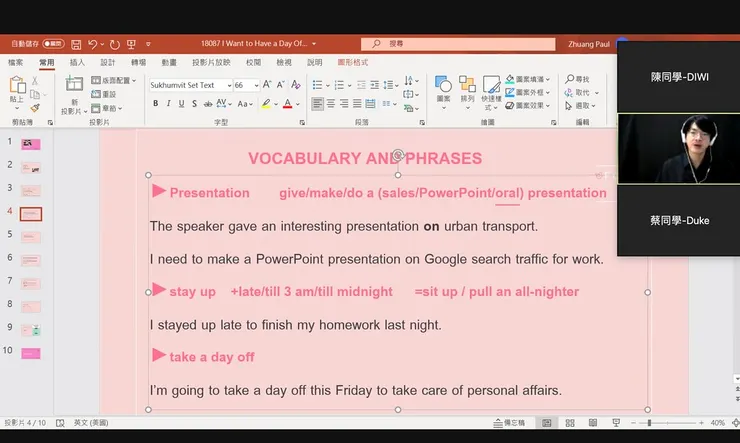
Task: Start slideshow from the status bar icon
Action: 616,423
